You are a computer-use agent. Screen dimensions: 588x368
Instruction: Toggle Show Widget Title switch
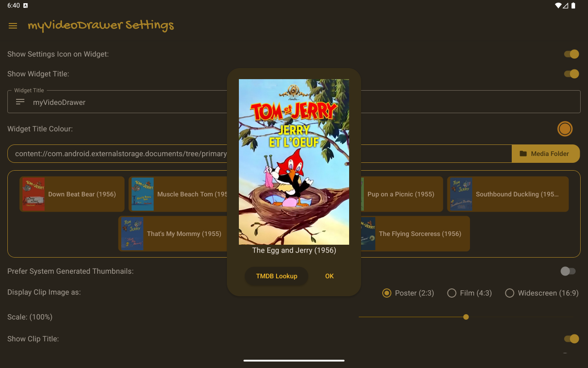coord(571,74)
